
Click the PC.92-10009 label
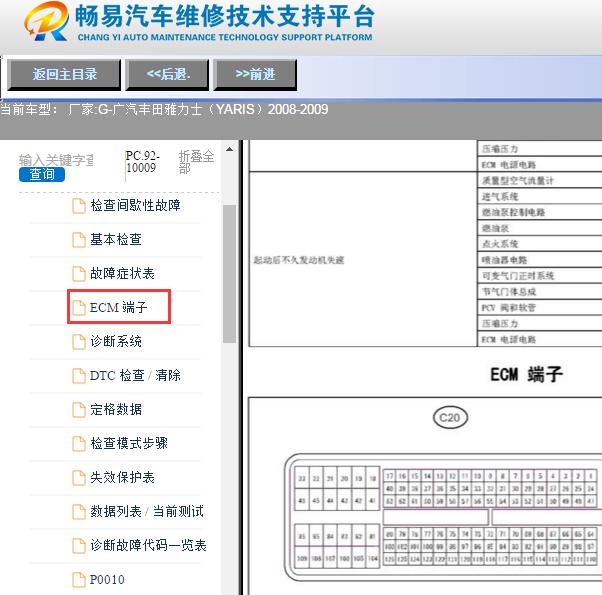(x=142, y=162)
